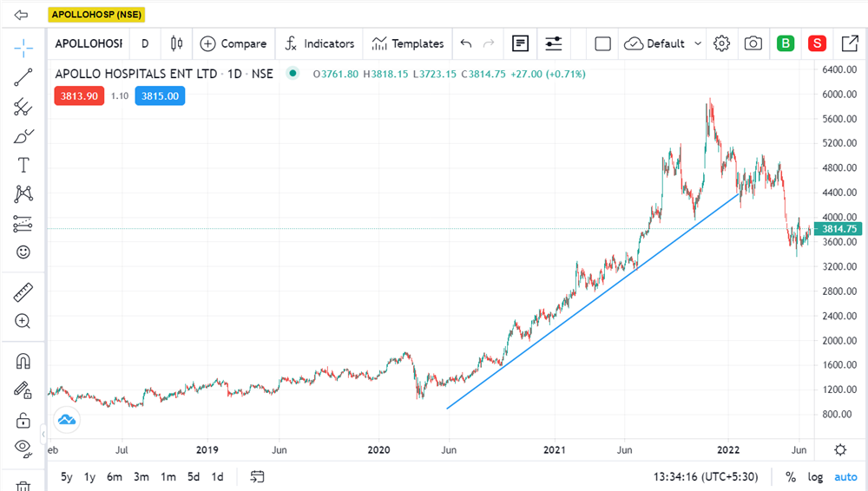Open the emoji icons tool
The width and height of the screenshot is (868, 491).
(x=23, y=252)
